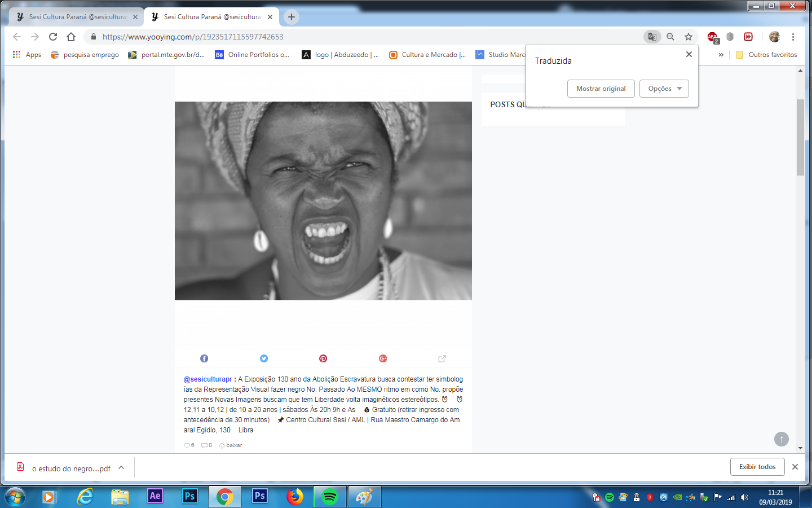Expand the bookmarks overflow chevron

[721, 55]
